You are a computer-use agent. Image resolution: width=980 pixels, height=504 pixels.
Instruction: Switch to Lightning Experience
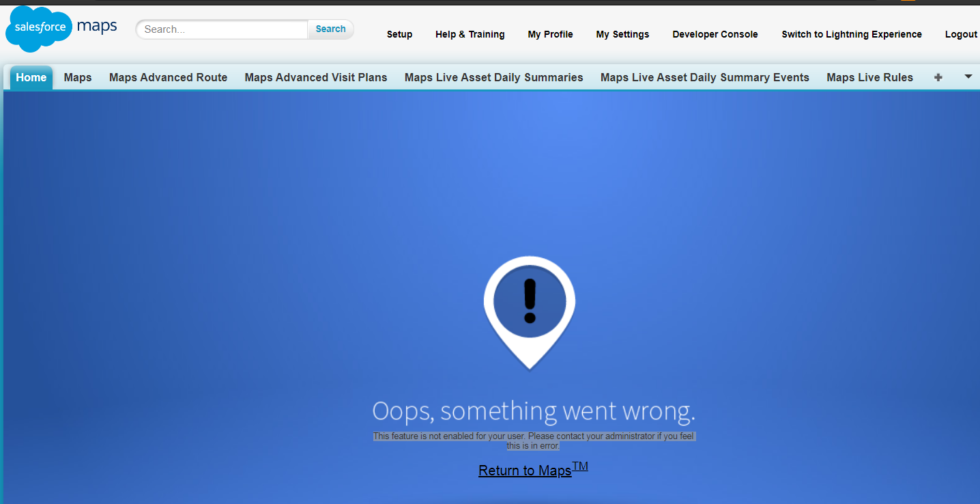(x=852, y=34)
